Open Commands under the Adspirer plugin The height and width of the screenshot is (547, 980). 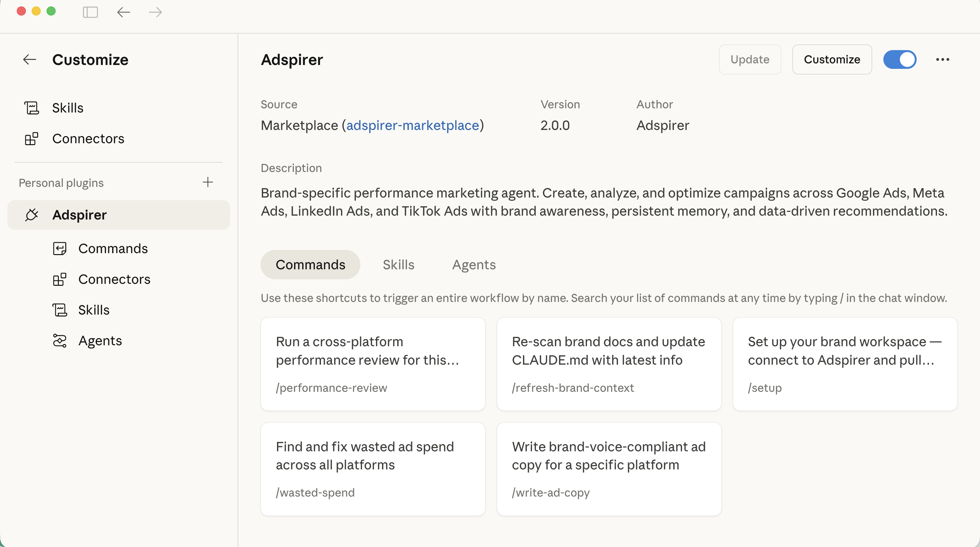tap(113, 248)
